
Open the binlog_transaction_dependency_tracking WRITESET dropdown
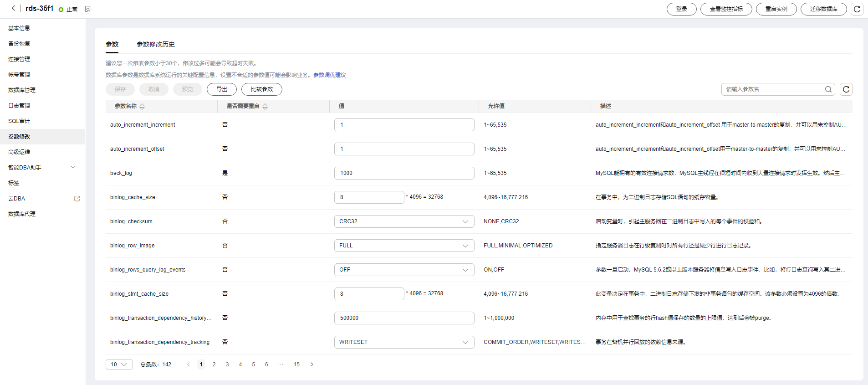(404, 342)
